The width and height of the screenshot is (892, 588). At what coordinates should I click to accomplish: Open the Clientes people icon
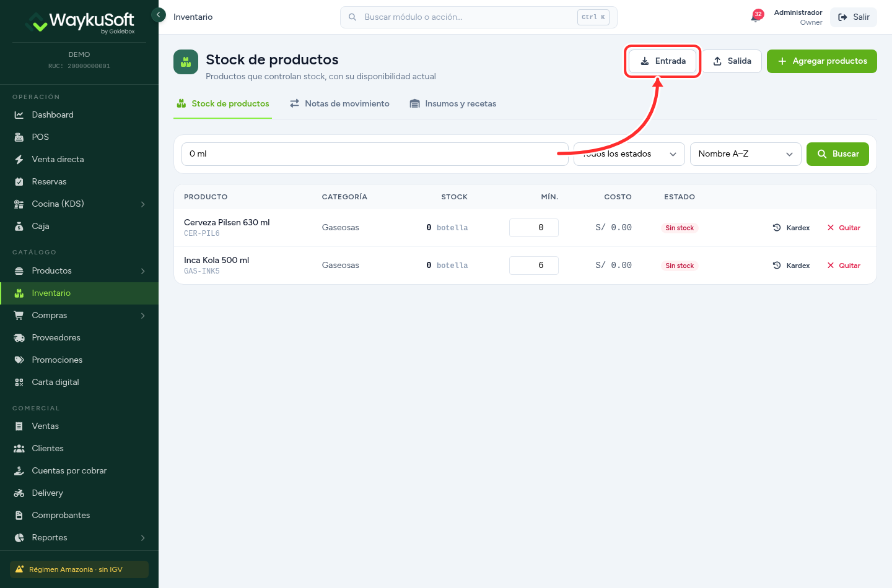[19, 448]
